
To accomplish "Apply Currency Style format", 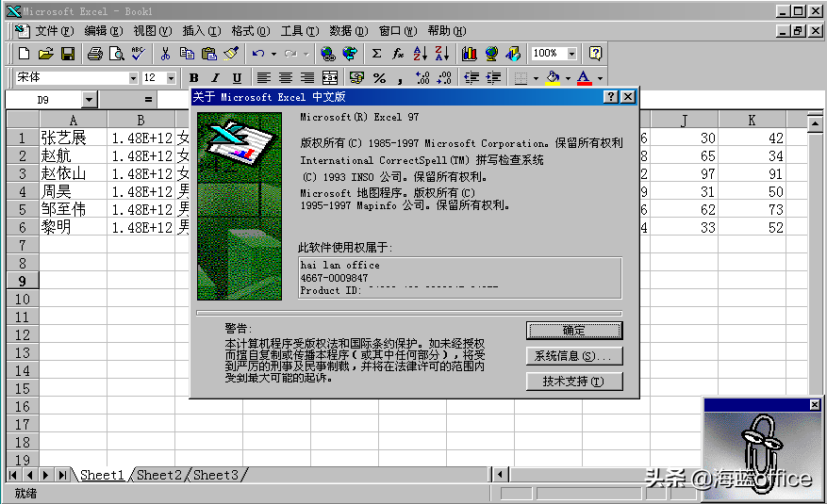I will (356, 78).
